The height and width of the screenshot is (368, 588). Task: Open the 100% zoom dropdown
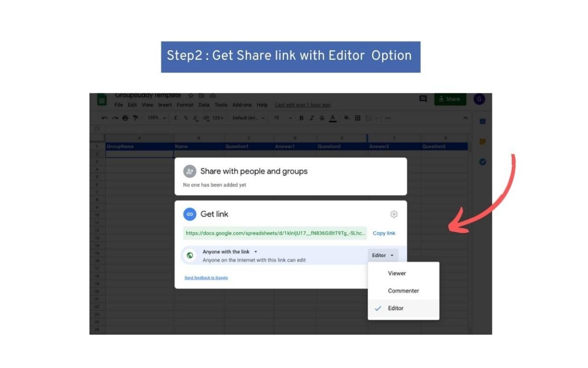click(157, 118)
